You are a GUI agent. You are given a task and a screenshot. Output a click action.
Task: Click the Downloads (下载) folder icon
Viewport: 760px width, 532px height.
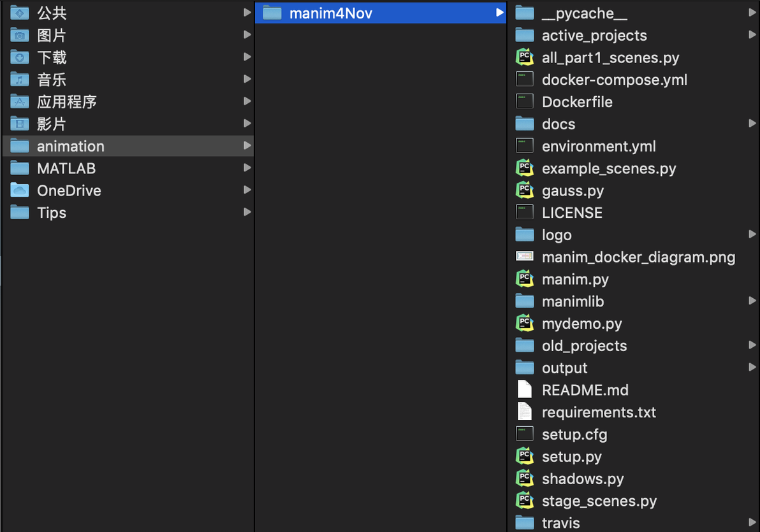coord(20,57)
